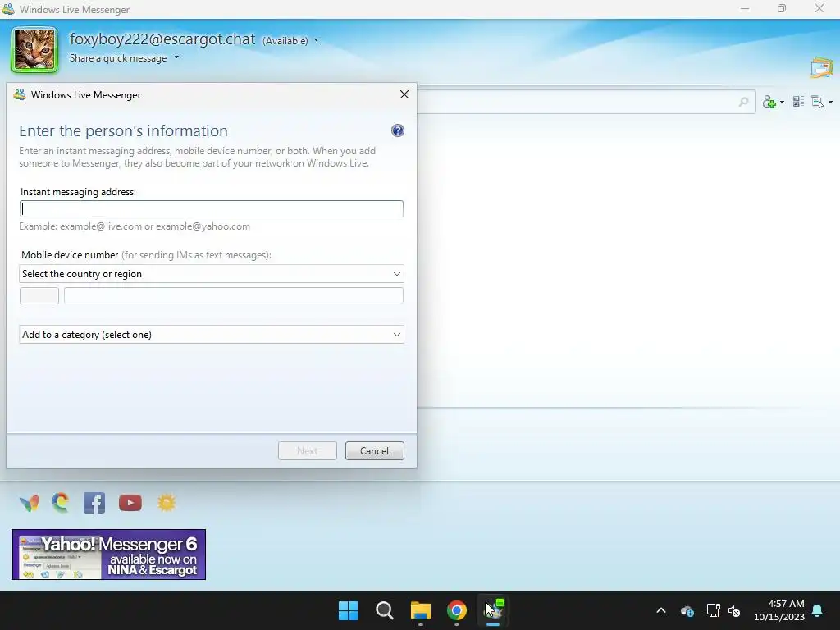Click the foxyboy222@escargot.chat display name
The image size is (840, 630).
162,39
